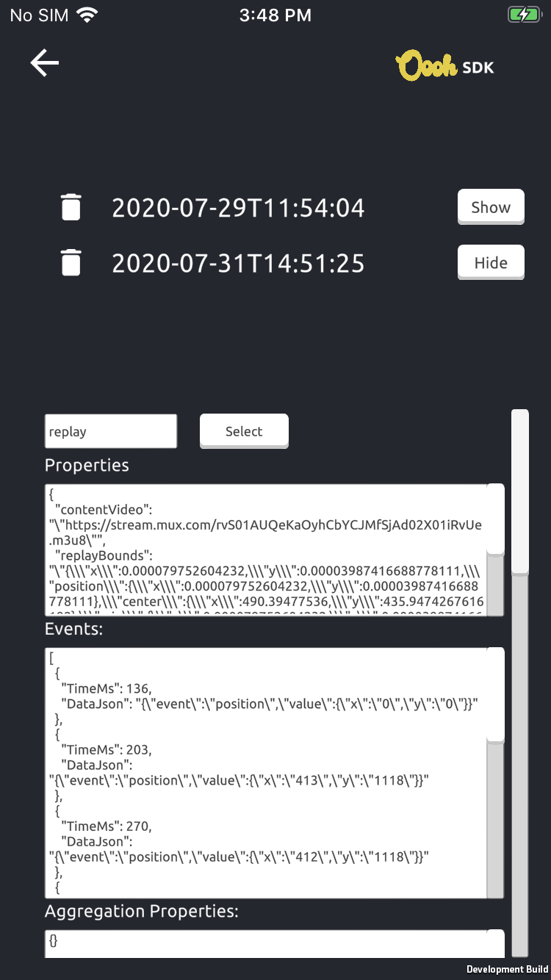Viewport: 551px width, 980px height.
Task: Select the 2020-07-29T11:54:04 timestamp label
Action: (x=238, y=208)
